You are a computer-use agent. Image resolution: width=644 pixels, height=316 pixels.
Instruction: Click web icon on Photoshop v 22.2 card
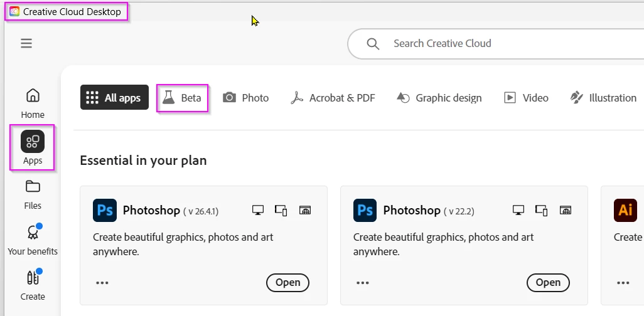point(566,211)
